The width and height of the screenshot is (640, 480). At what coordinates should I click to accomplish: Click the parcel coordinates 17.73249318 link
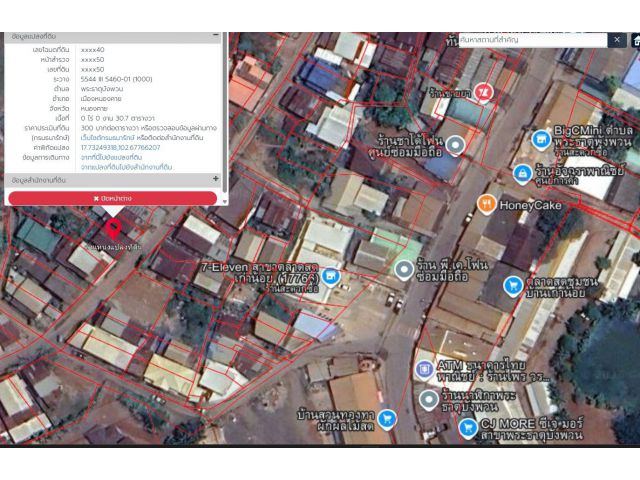pyautogui.click(x=120, y=147)
